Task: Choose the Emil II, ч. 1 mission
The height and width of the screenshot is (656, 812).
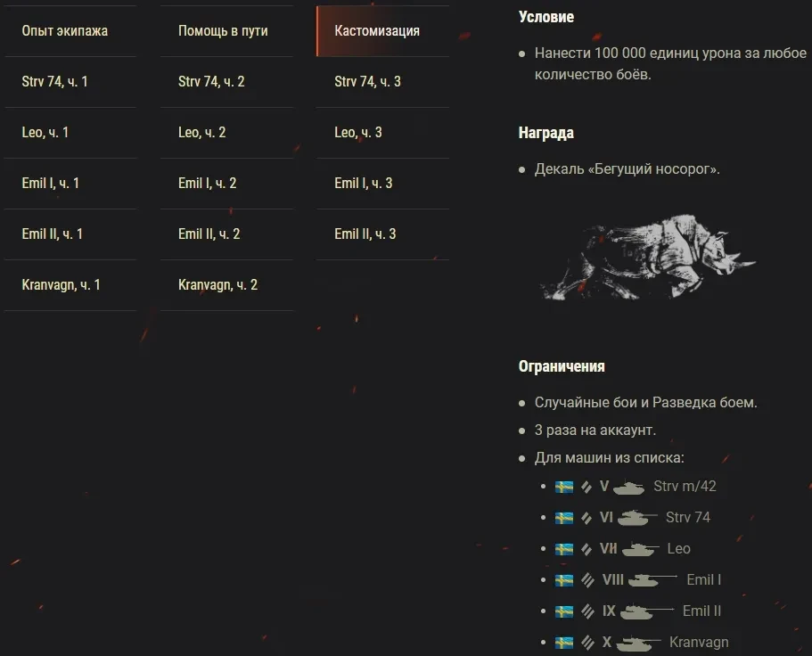Action: click(53, 234)
